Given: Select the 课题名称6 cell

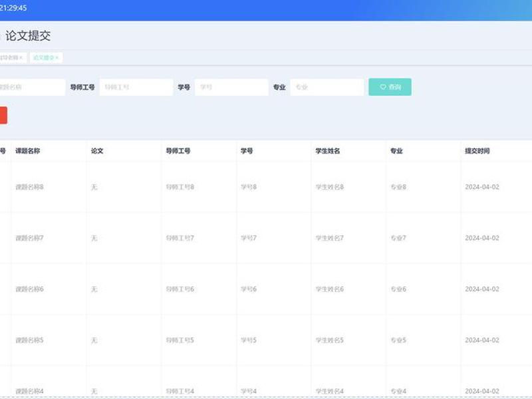Looking at the screenshot, I should [x=29, y=289].
